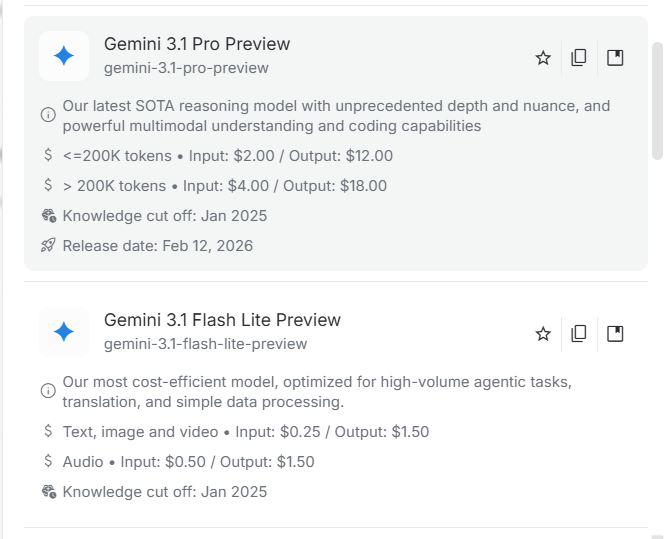Click the rocket icon beside Release date
Screen dimensions: 667x539
48,246
